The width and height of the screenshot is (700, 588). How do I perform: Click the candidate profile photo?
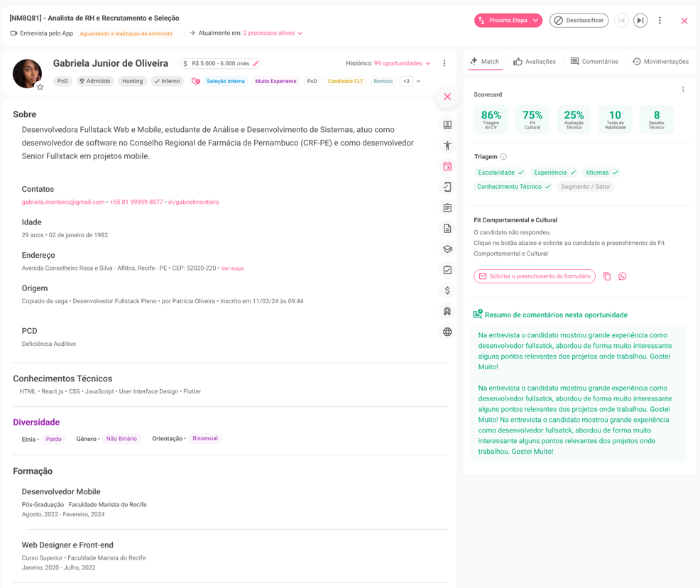click(27, 73)
